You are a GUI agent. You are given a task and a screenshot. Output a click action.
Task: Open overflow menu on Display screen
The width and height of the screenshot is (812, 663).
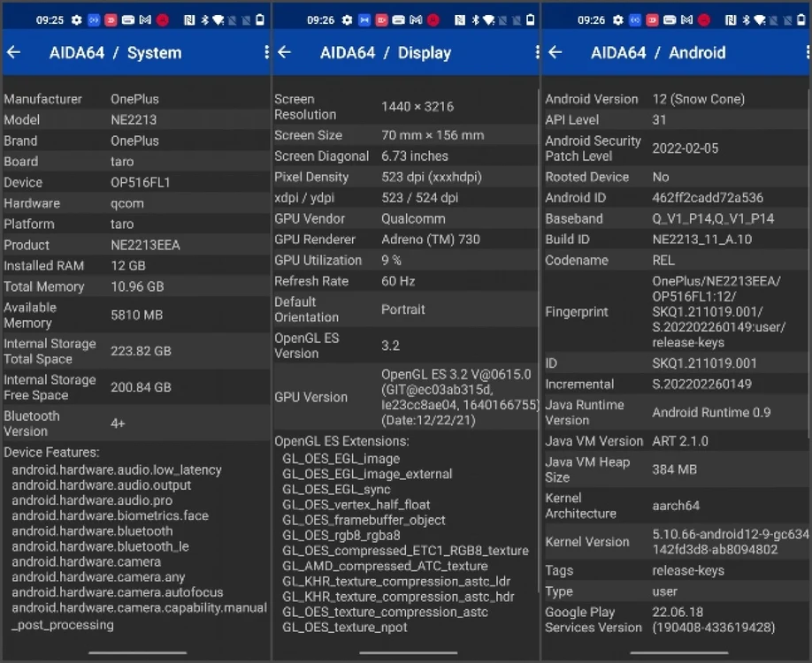[537, 52]
